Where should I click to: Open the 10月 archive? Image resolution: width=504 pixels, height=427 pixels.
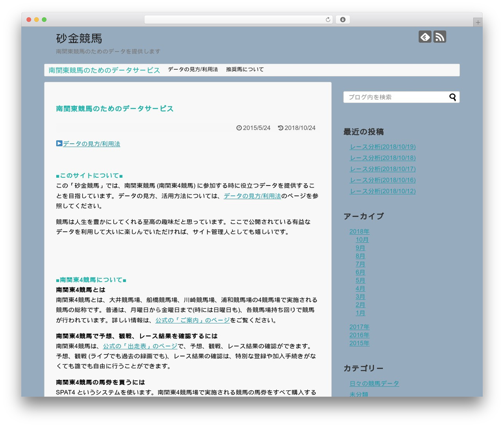coord(362,240)
